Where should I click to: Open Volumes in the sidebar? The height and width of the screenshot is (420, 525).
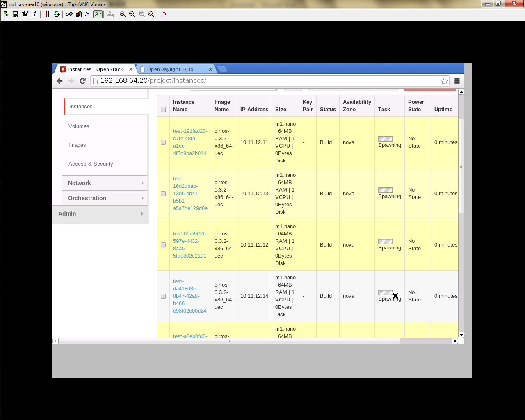(x=79, y=126)
